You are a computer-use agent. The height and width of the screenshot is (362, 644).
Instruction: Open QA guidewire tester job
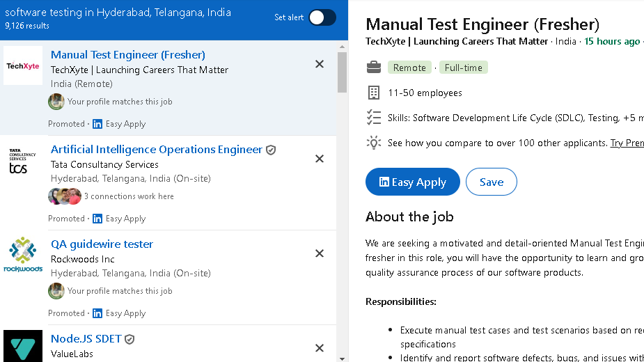tap(102, 244)
